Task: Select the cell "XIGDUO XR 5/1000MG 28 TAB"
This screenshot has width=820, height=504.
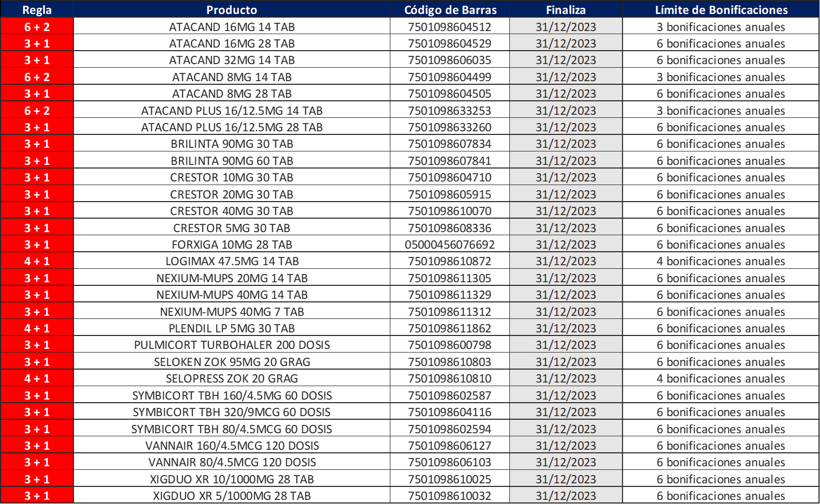Action: point(232,496)
